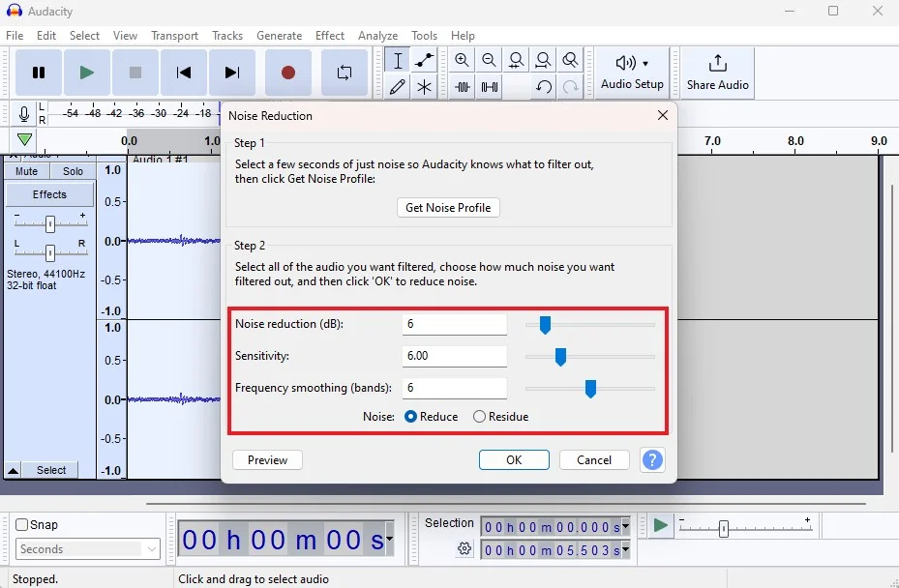Click the Undo arrow icon
899x588 pixels.
click(543, 87)
